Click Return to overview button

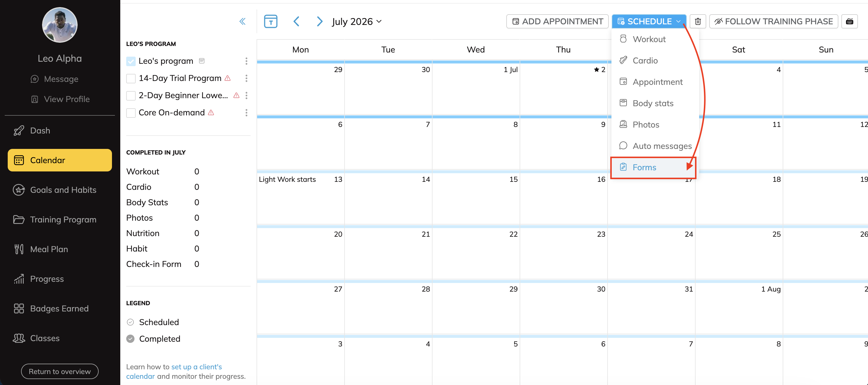[x=60, y=371]
